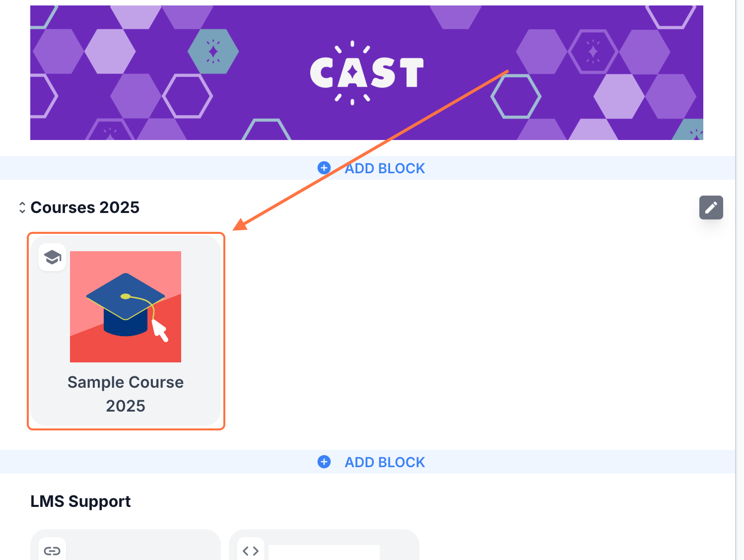Click the white CAST logo in the banner
Viewport: 744px width, 560px height.
click(x=366, y=72)
